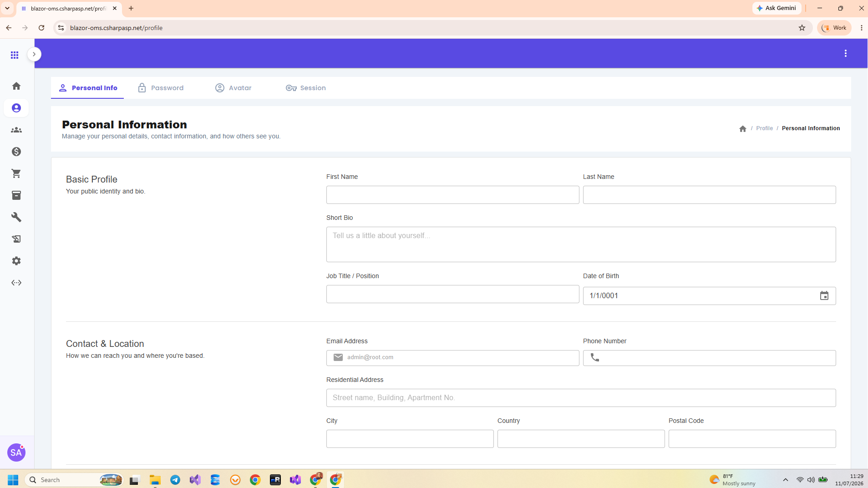868x488 pixels.
Task: Click the First Name input field
Action: click(x=452, y=195)
